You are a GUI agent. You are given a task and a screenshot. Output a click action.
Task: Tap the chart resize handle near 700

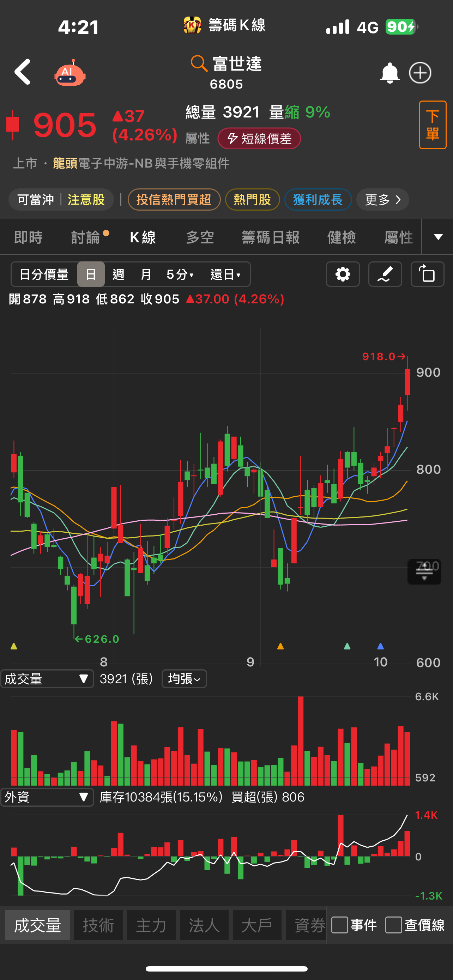coord(424,571)
